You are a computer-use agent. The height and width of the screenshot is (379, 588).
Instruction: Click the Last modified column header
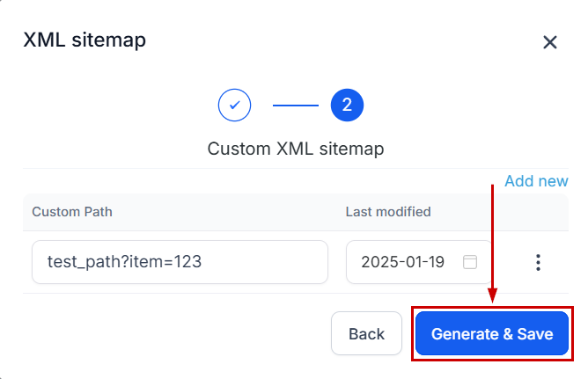(388, 211)
